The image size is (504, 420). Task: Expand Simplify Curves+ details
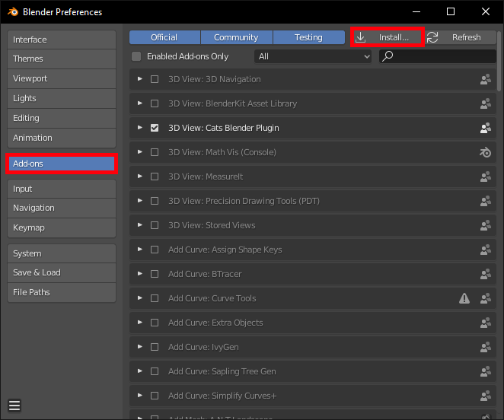[140, 395]
